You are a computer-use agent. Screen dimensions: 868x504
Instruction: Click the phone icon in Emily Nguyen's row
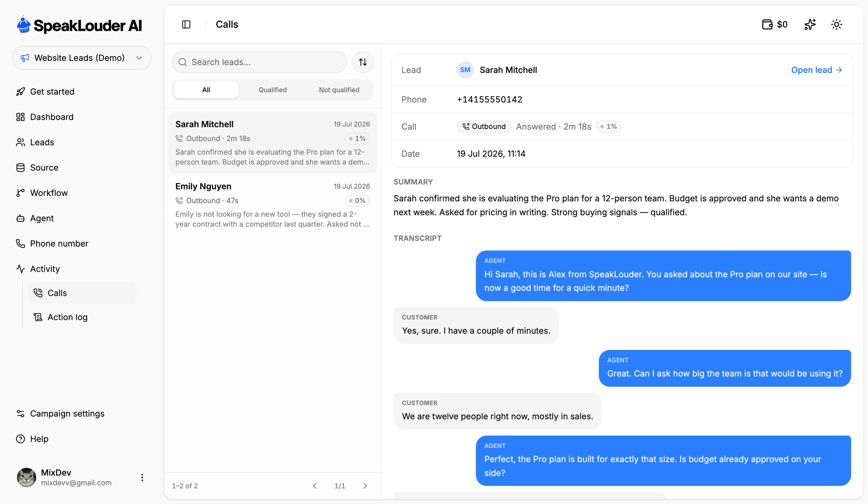(x=179, y=200)
